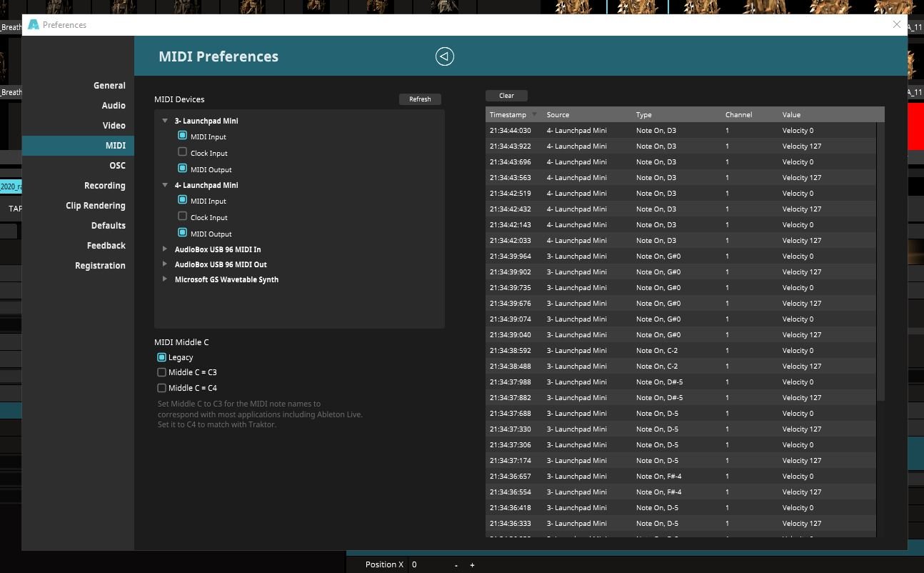Viewport: 924px width, 573px height.
Task: Open the OSC preferences tab
Action: (x=117, y=166)
